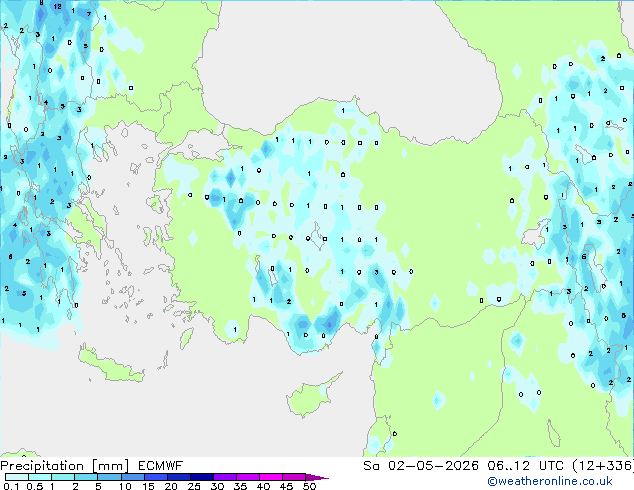The height and width of the screenshot is (490, 634).
Task: Click the '20' legend scale label
Action: (x=171, y=486)
